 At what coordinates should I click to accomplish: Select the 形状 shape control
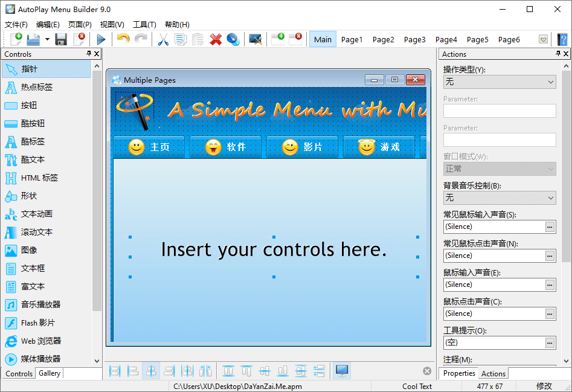point(47,196)
